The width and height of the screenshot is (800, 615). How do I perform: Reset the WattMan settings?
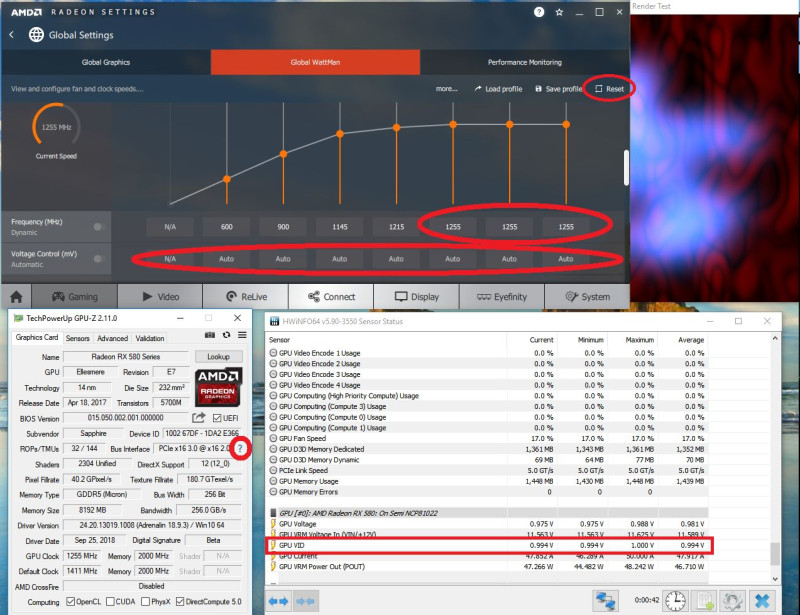pyautogui.click(x=610, y=89)
